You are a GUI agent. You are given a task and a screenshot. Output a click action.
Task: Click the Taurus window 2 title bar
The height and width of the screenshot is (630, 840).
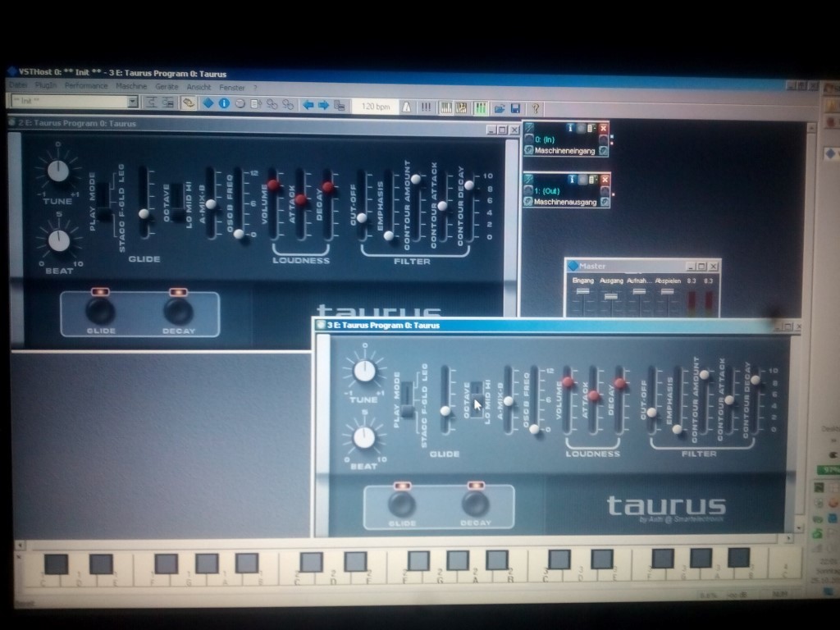click(x=262, y=126)
